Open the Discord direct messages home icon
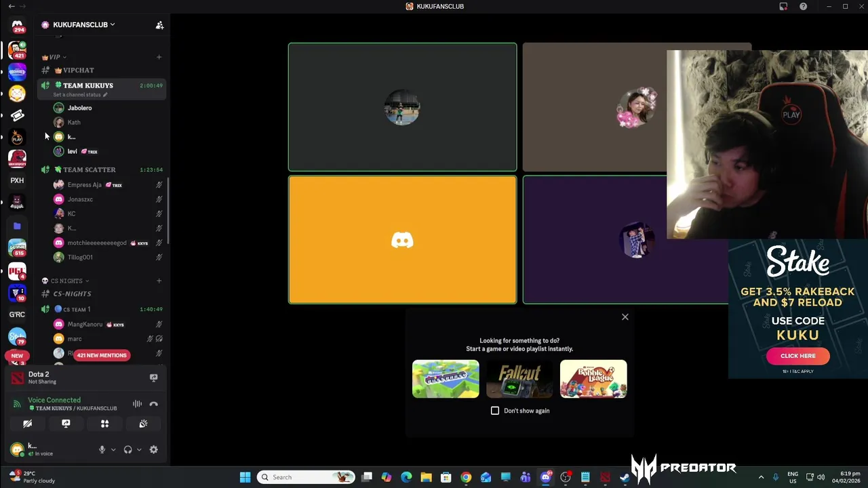Image resolution: width=868 pixels, height=488 pixels. 17,26
